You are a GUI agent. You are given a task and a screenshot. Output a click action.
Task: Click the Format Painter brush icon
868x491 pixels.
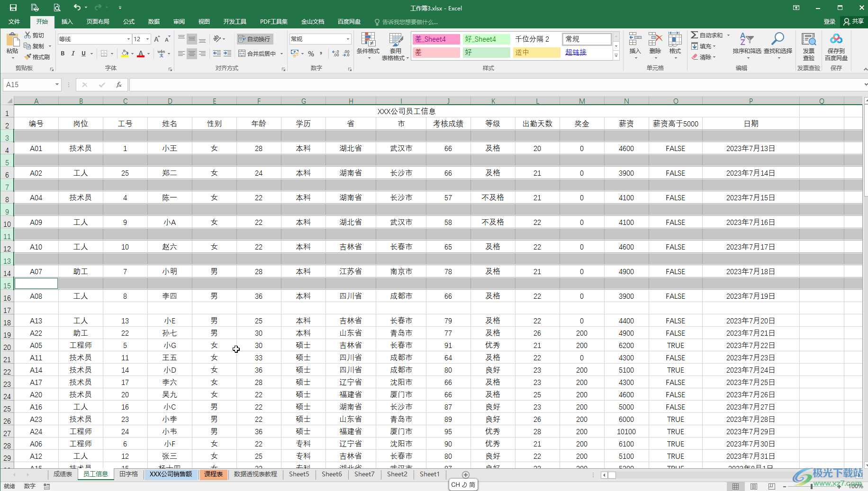click(27, 57)
